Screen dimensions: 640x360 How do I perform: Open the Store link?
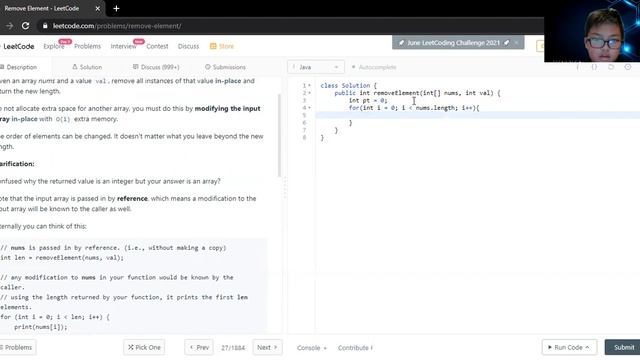click(222, 47)
